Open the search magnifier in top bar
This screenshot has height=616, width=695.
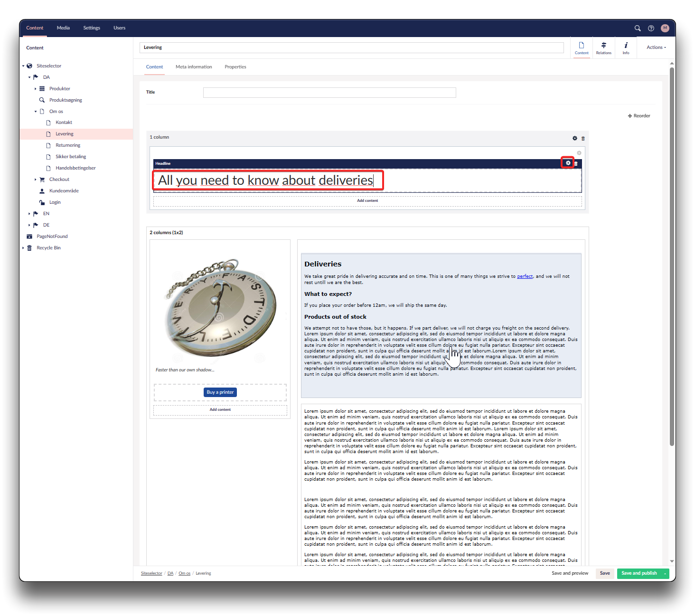638,28
